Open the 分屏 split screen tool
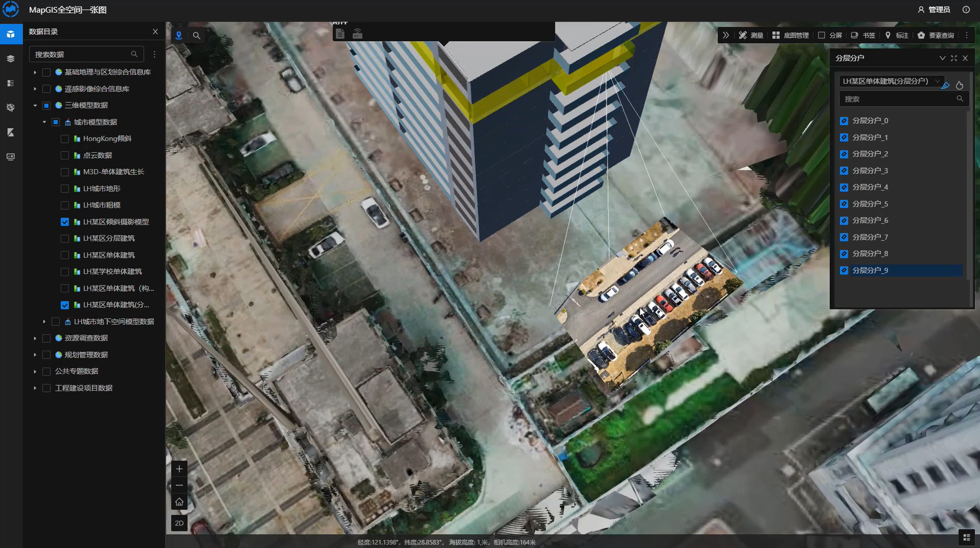The height and width of the screenshot is (548, 980). click(830, 35)
